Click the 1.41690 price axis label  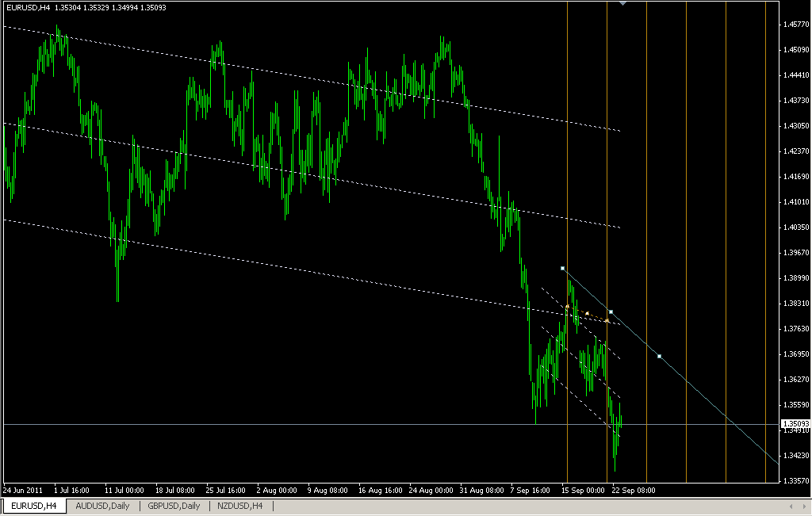pyautogui.click(x=796, y=177)
